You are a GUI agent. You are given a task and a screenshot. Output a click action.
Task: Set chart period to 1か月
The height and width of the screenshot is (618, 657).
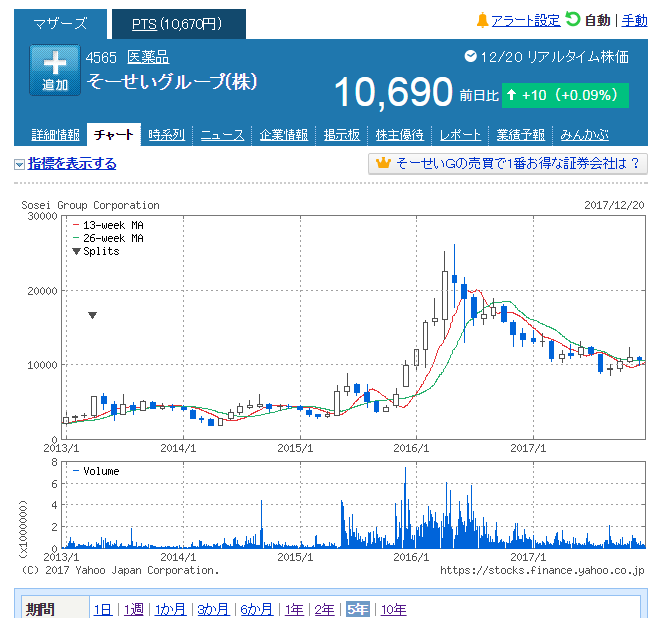pos(171,610)
